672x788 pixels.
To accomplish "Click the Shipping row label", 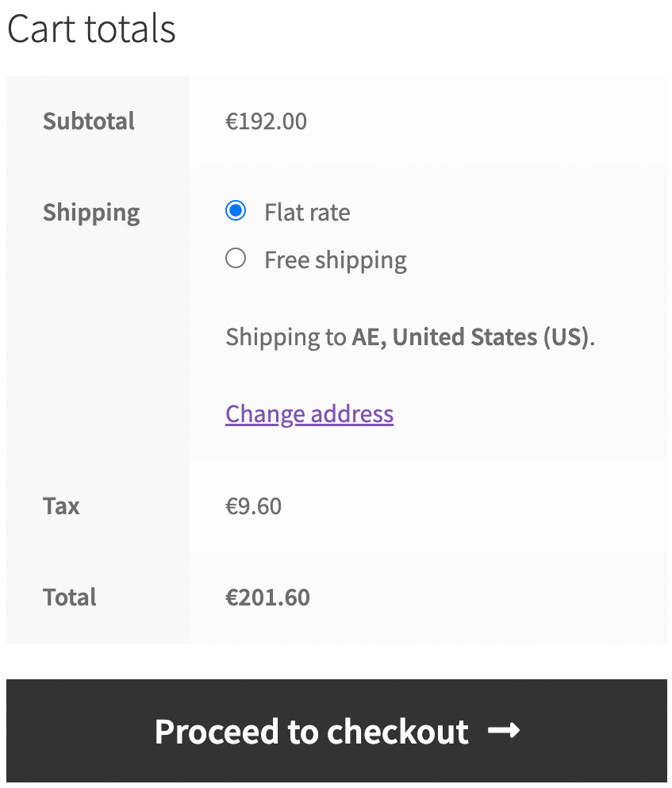I will (x=90, y=212).
